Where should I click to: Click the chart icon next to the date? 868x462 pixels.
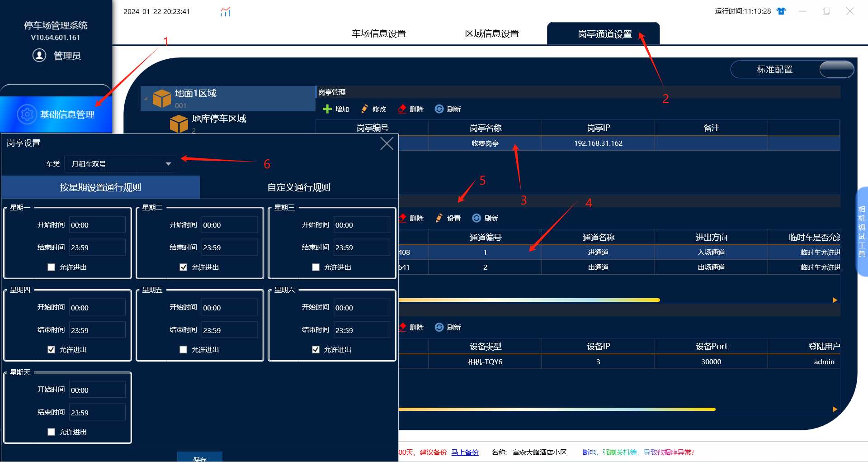[226, 12]
